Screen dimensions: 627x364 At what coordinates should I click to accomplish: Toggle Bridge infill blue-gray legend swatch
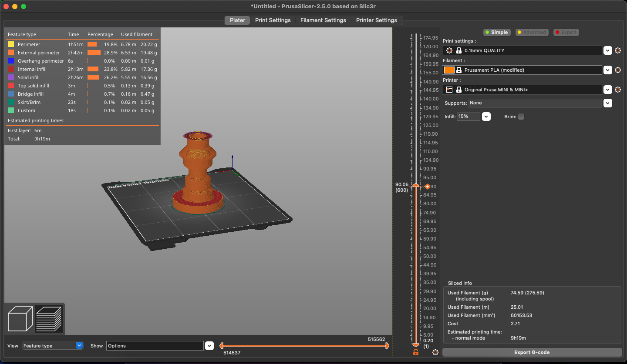coord(11,94)
